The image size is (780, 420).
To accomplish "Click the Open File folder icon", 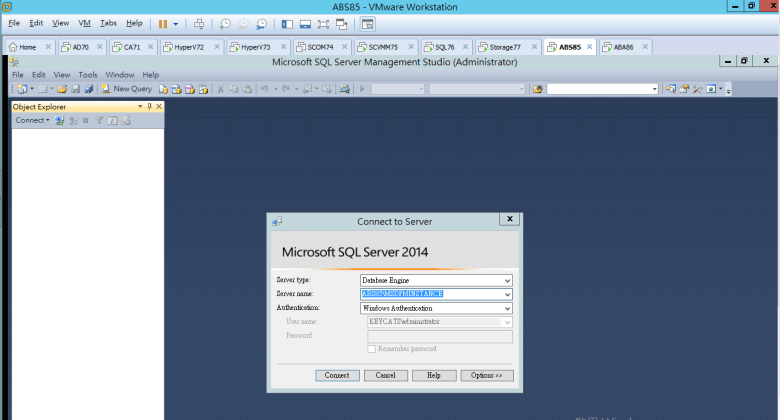I will [62, 89].
